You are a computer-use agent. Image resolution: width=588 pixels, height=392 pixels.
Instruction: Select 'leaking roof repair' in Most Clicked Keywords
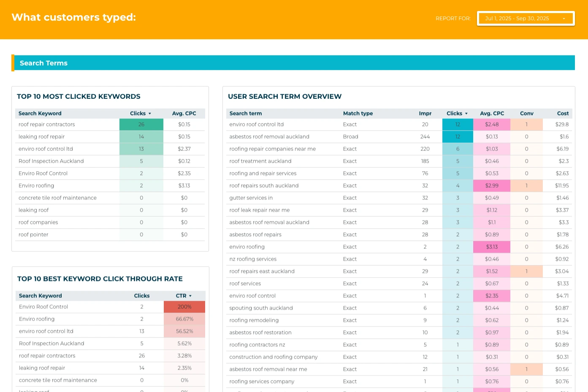(41, 137)
